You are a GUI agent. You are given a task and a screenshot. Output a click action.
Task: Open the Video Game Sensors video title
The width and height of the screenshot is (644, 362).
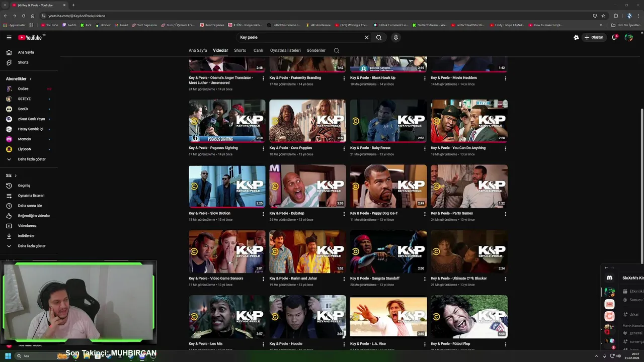[x=216, y=279]
